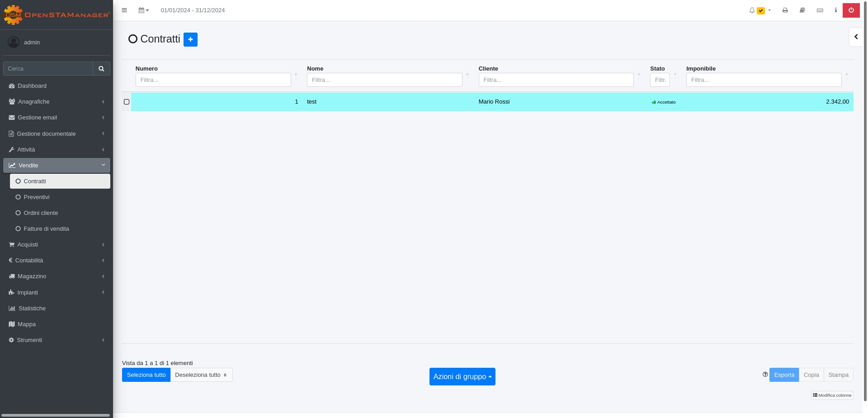Open Fatture di vendita in sidebar

coord(46,229)
